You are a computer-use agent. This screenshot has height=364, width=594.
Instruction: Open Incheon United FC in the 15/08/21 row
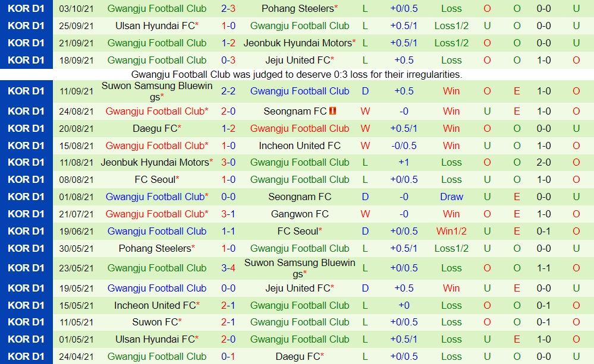coord(300,145)
